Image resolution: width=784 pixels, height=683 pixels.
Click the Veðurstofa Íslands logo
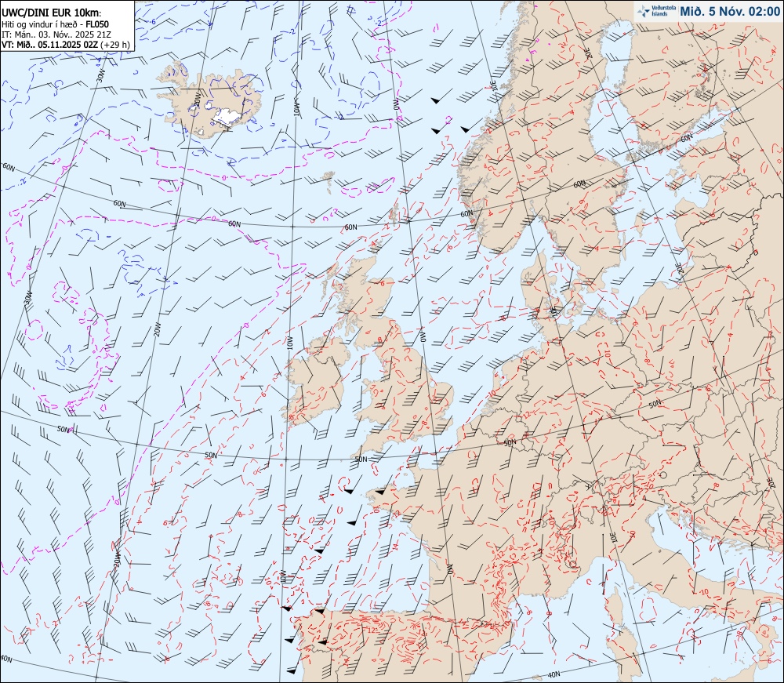tap(657, 11)
